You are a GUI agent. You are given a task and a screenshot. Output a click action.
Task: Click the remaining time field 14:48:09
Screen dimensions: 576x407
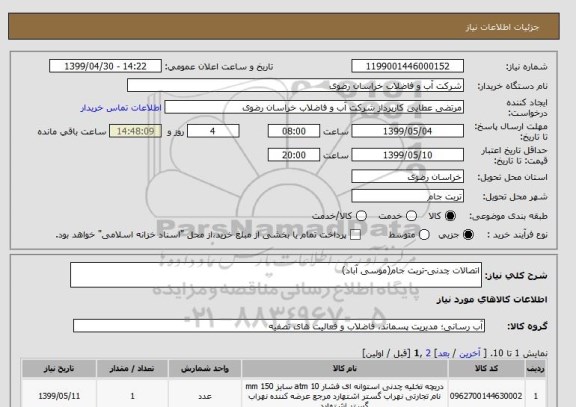tap(136, 131)
